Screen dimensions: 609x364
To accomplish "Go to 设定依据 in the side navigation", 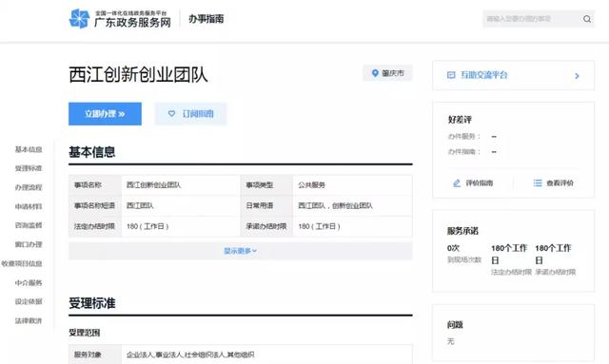I will [29, 301].
